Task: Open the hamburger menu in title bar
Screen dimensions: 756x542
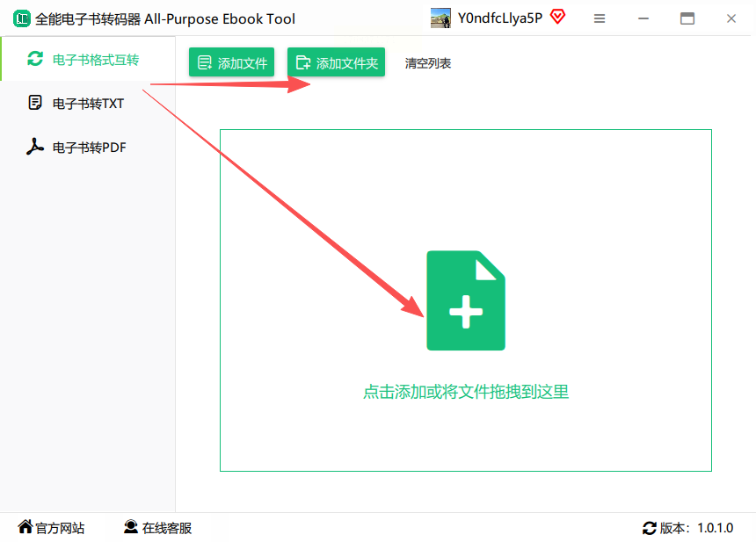Action: click(x=600, y=18)
